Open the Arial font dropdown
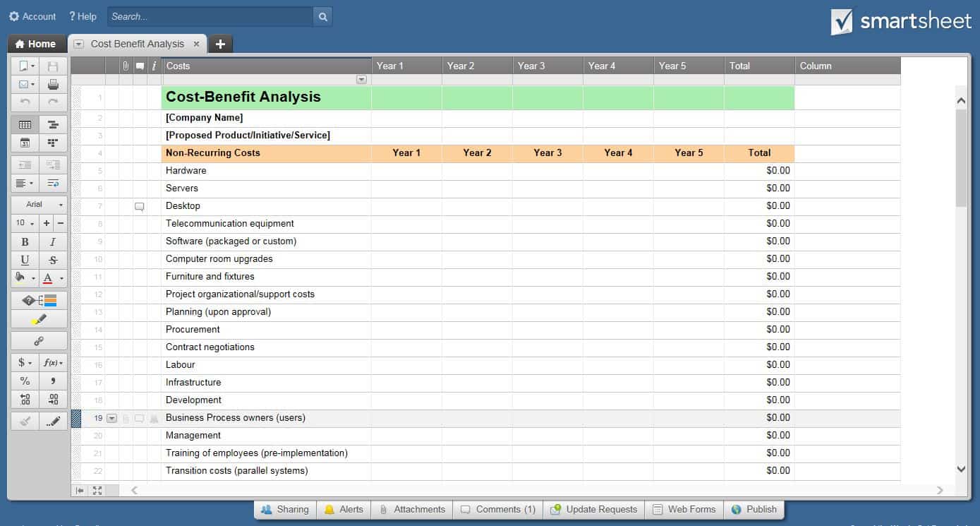The height and width of the screenshot is (526, 980). [40, 205]
